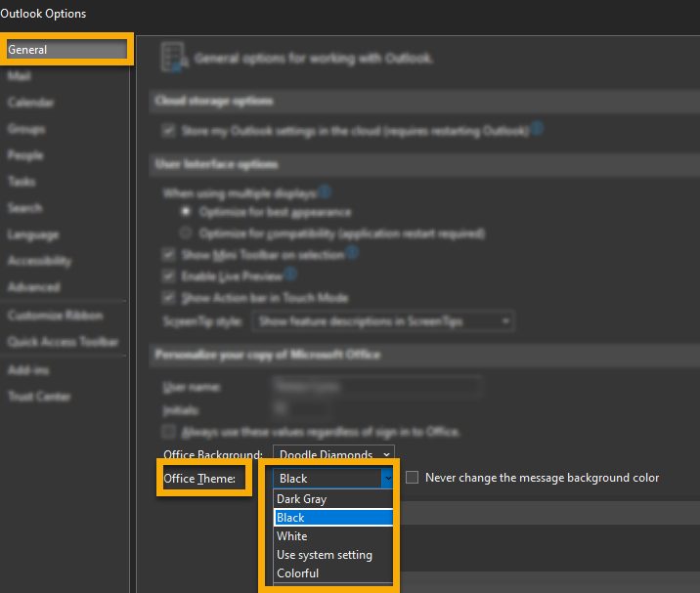
Task: Enable Never change the message background color
Action: (x=412, y=478)
